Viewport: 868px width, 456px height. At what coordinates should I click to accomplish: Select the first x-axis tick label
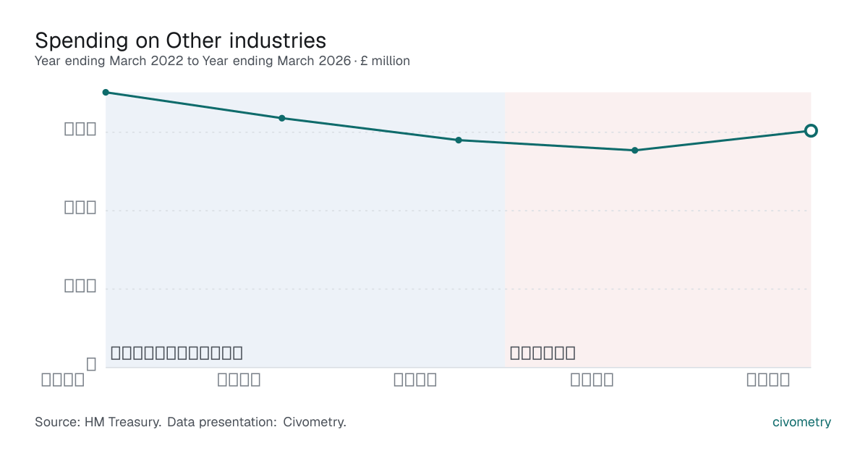(63, 379)
